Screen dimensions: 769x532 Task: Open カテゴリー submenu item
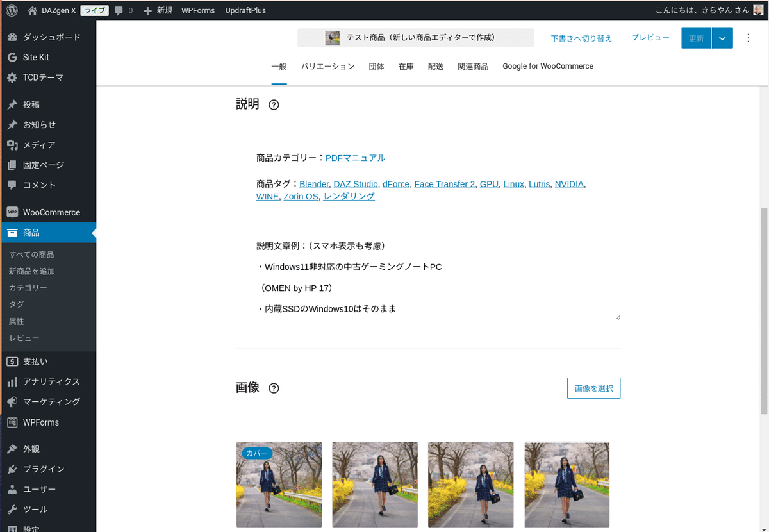click(28, 288)
